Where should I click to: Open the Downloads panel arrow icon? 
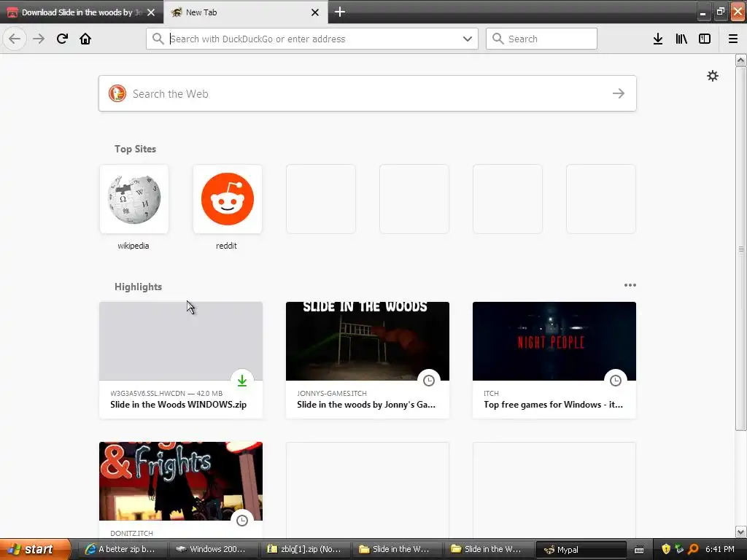pos(657,39)
